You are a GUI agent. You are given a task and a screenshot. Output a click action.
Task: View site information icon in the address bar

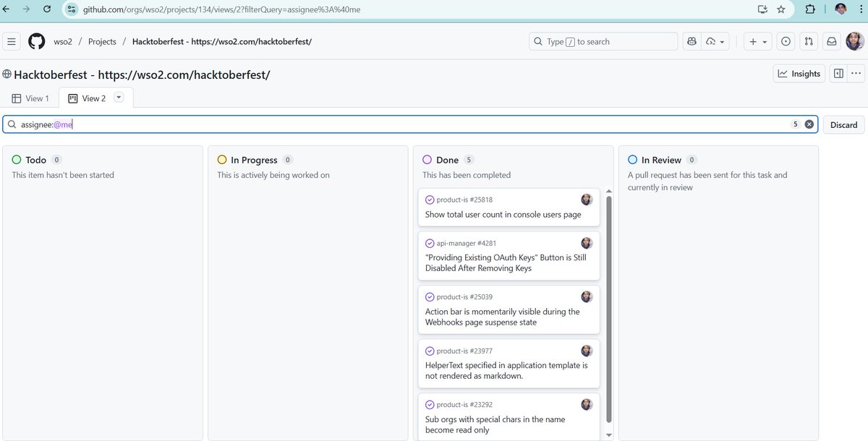tap(72, 9)
